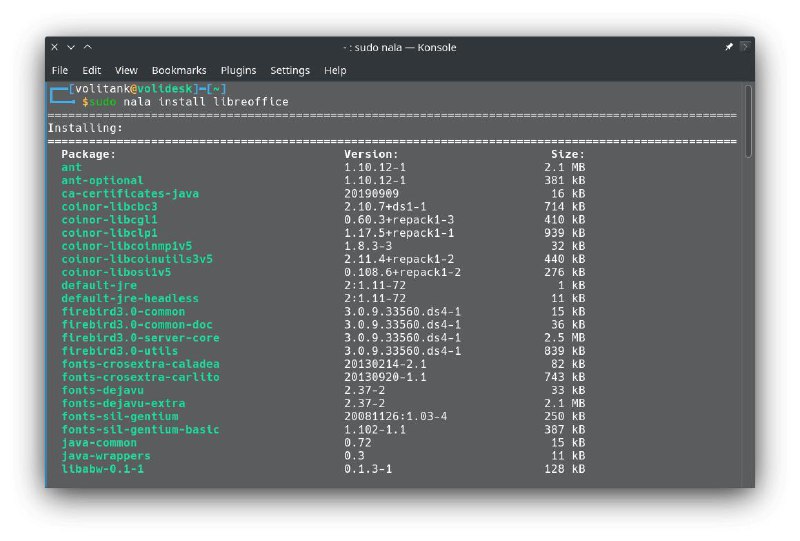Click the 'Installing:' heading text
Viewport: 800px width, 541px height.
(85, 128)
